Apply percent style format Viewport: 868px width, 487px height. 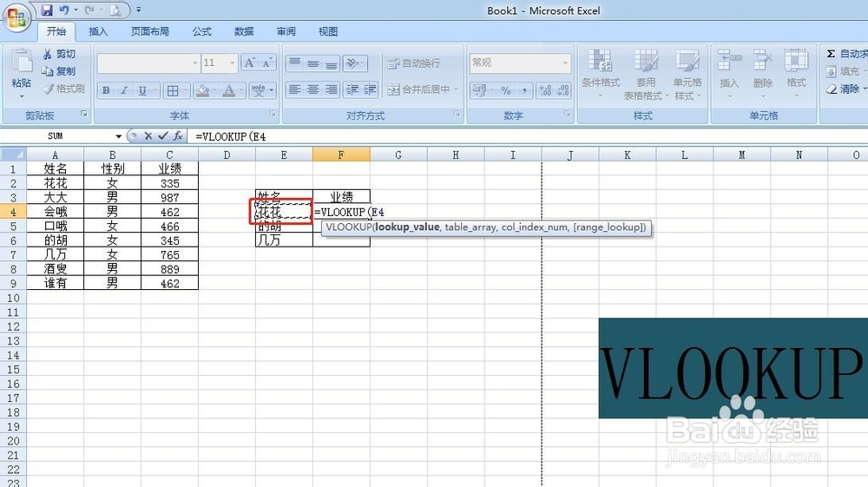[506, 89]
